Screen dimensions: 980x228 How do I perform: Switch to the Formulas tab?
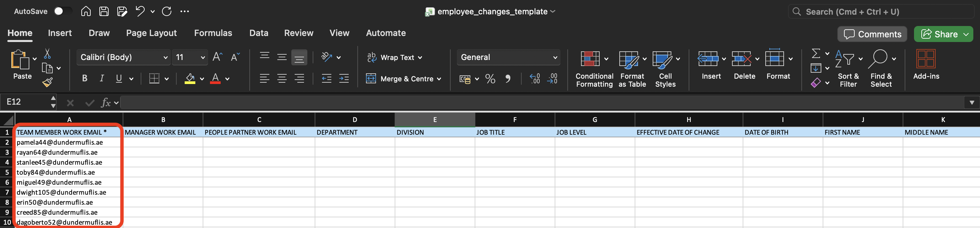click(213, 33)
